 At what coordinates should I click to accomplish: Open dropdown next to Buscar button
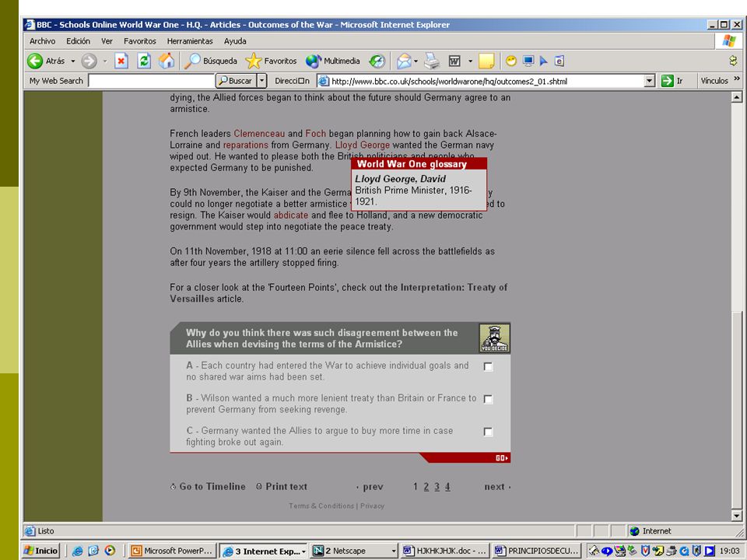coord(261,81)
